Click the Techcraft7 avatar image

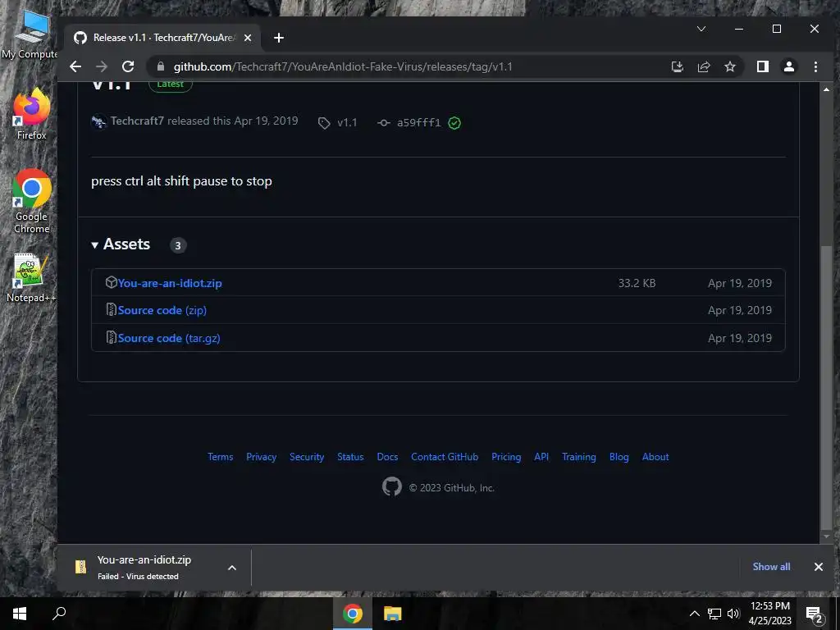point(98,121)
